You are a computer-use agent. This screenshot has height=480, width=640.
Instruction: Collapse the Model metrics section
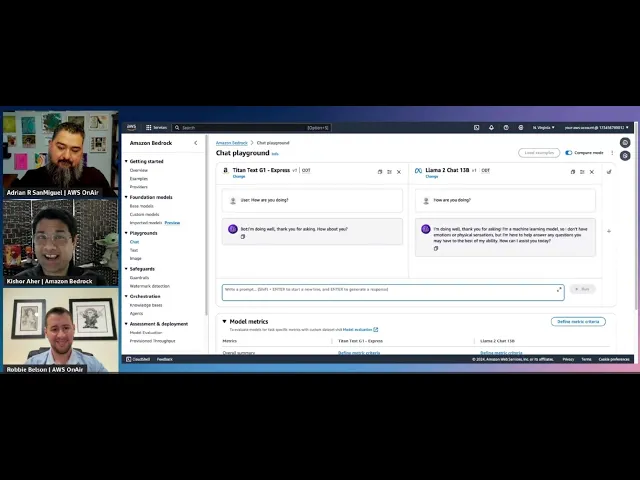(x=224, y=322)
